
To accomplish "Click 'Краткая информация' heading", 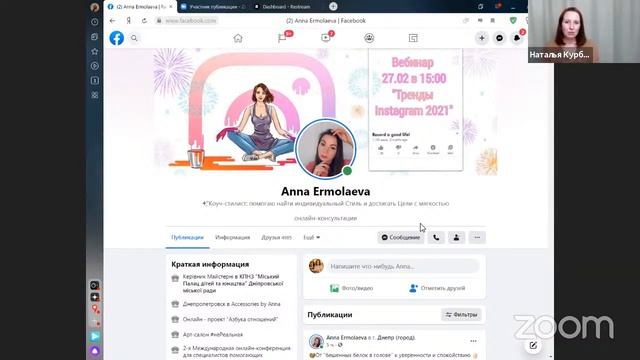I will pos(210,264).
